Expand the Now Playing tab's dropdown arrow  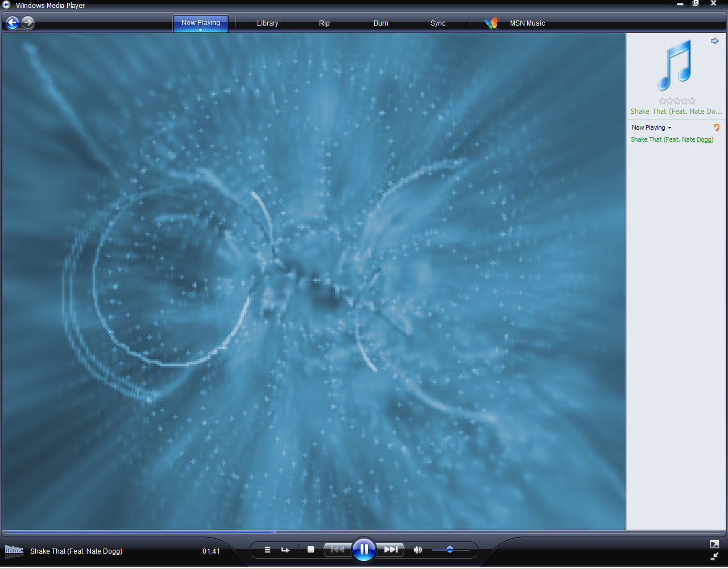tap(201, 30)
